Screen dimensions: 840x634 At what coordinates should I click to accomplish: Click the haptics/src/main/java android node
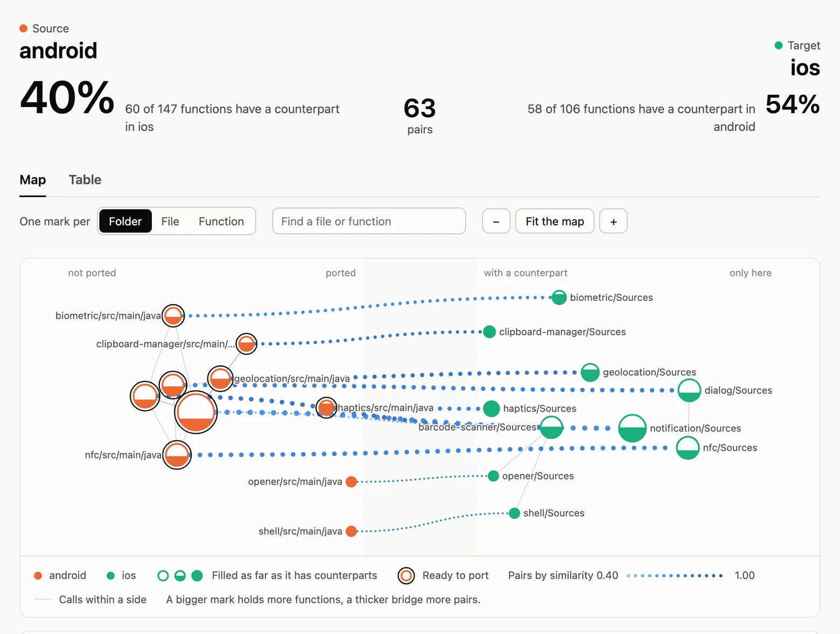click(326, 408)
